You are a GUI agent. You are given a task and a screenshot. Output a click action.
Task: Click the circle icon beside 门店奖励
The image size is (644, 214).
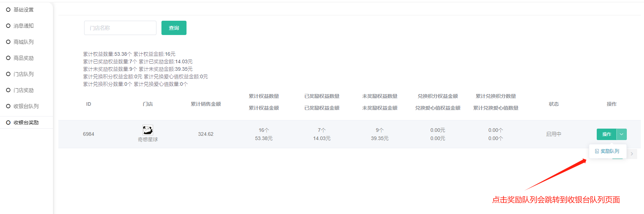(8, 90)
